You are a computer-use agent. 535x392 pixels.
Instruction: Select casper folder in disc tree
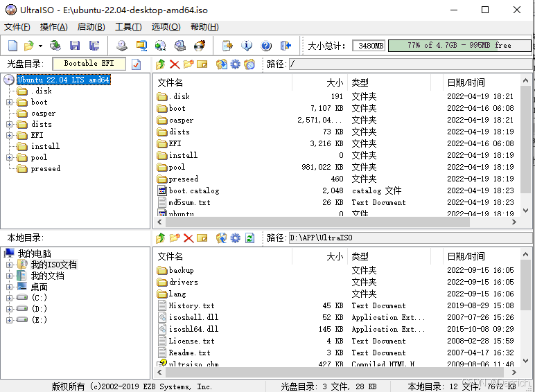tap(43, 113)
